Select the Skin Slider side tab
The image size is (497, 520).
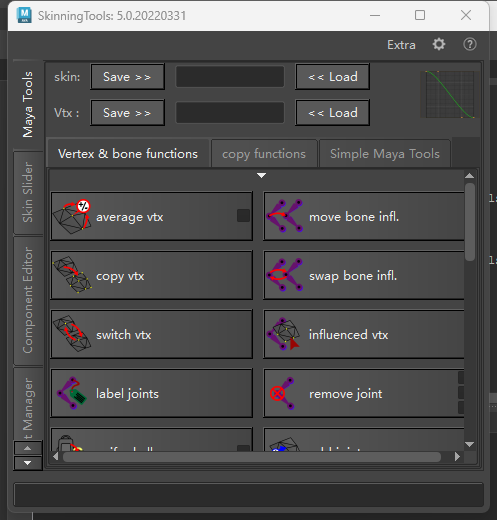28,192
